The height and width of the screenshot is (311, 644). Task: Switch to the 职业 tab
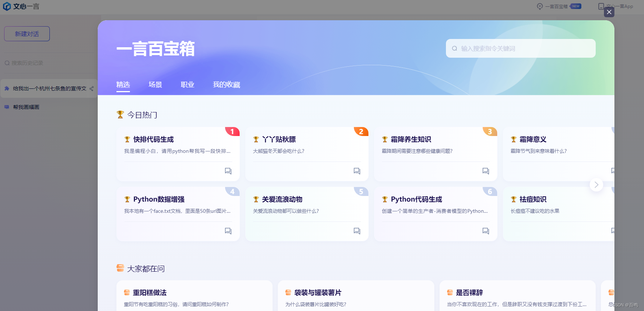[188, 85]
